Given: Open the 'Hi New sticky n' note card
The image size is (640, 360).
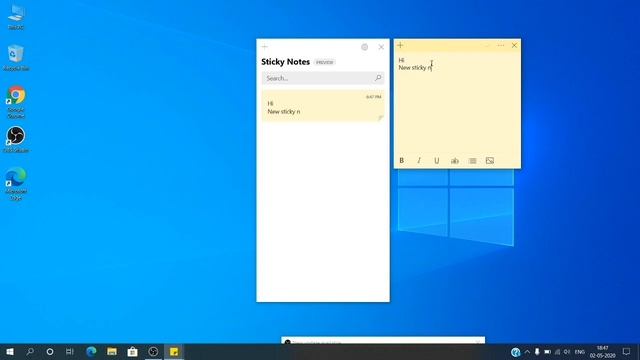Looking at the screenshot, I should click(x=323, y=106).
